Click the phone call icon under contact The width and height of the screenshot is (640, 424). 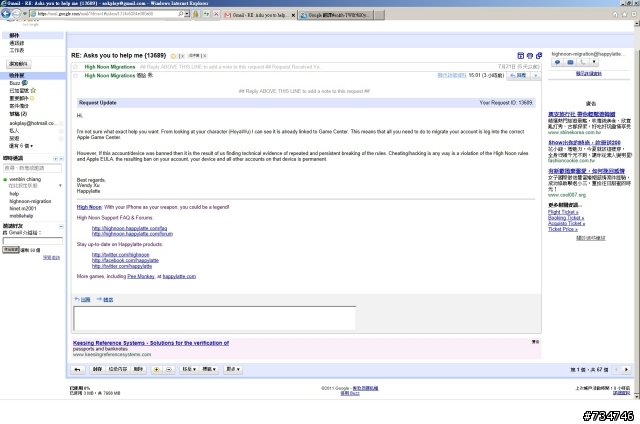tap(582, 62)
